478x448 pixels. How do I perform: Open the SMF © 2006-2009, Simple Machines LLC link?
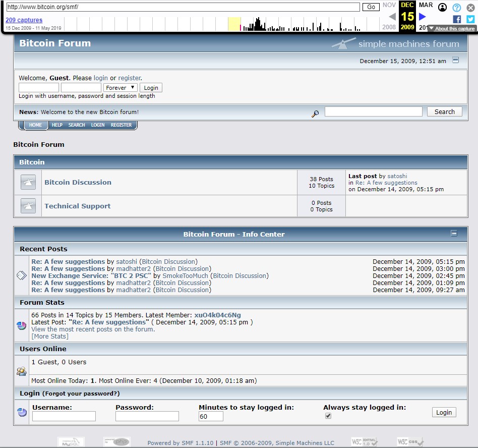pyautogui.click(x=277, y=443)
